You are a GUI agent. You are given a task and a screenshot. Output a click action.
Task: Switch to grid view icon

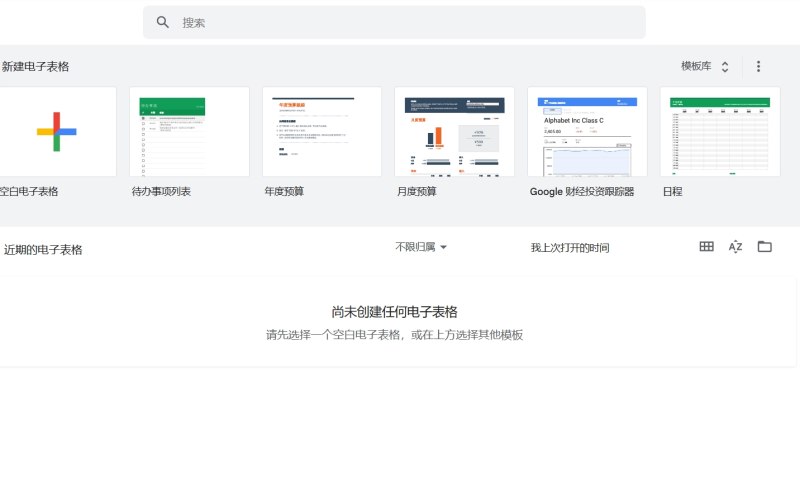[707, 247]
